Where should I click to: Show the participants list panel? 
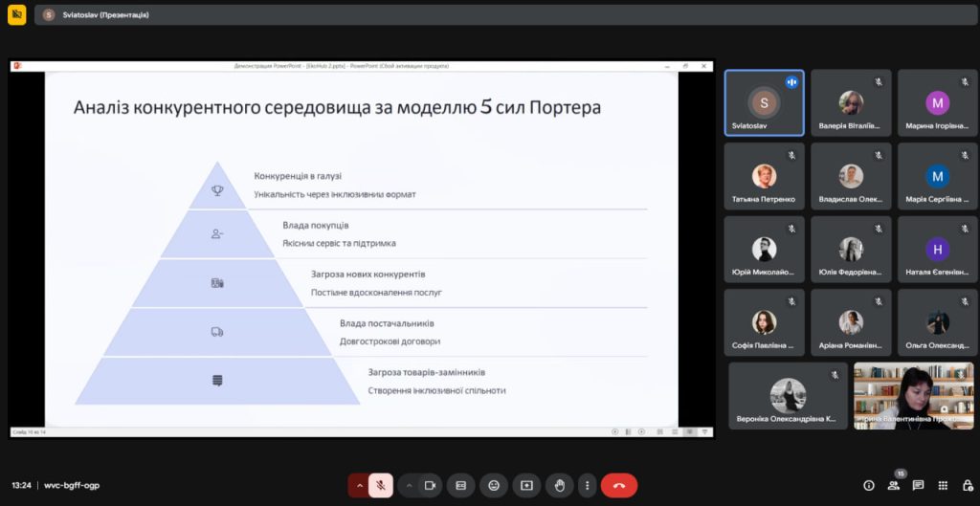(894, 485)
